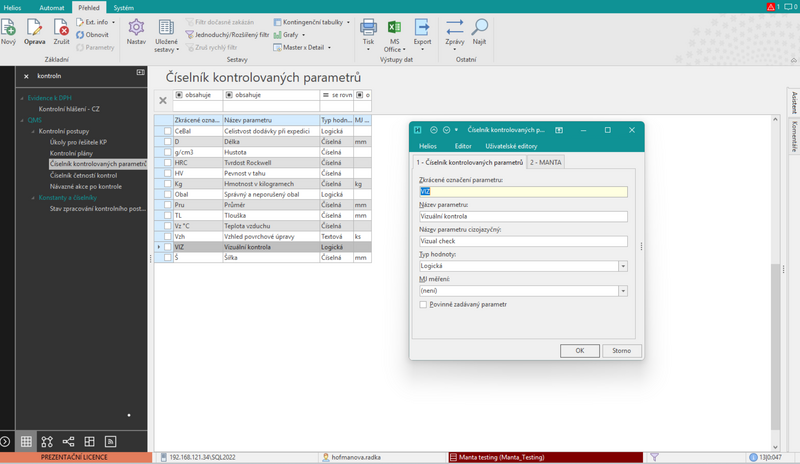Click the Název parametru text field
Screen dimensions: 800x464
(x=523, y=216)
